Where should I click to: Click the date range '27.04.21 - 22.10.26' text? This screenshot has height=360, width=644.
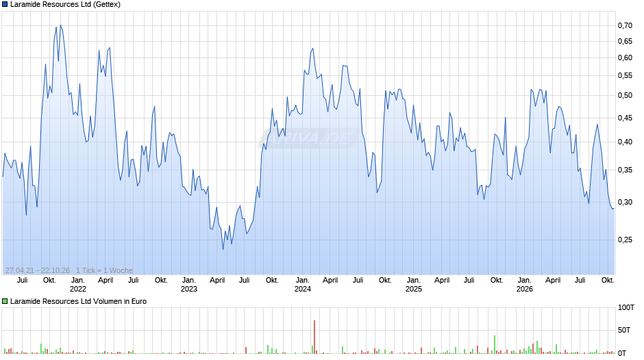point(38,270)
